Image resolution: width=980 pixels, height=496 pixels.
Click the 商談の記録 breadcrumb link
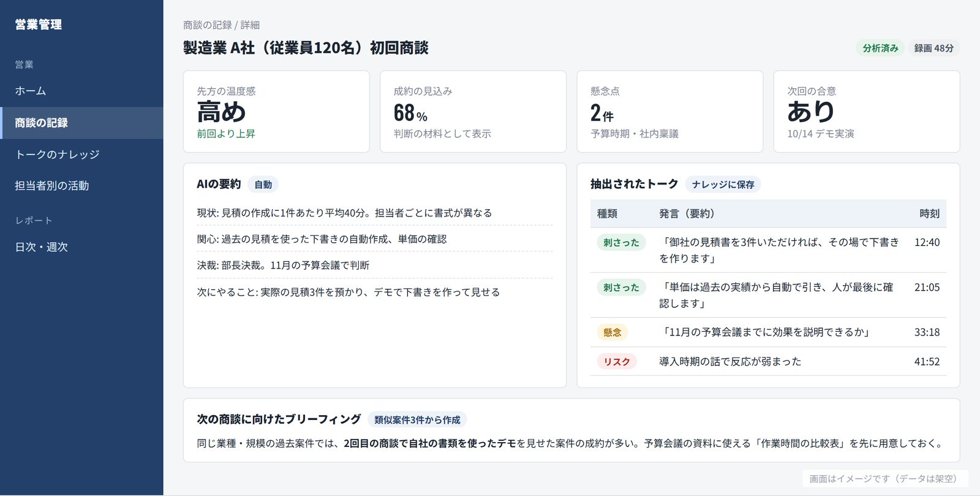[208, 25]
